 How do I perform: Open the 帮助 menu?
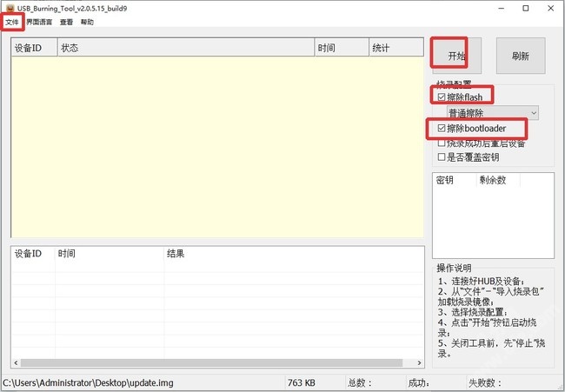87,22
